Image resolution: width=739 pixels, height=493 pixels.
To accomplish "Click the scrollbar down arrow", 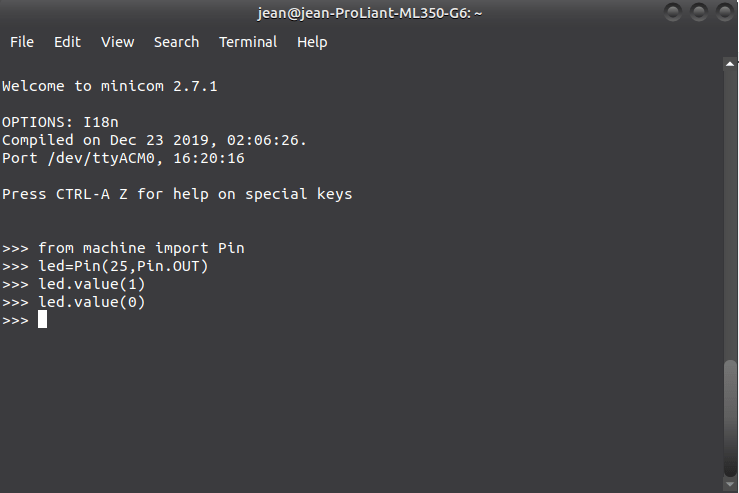I will point(730,485).
